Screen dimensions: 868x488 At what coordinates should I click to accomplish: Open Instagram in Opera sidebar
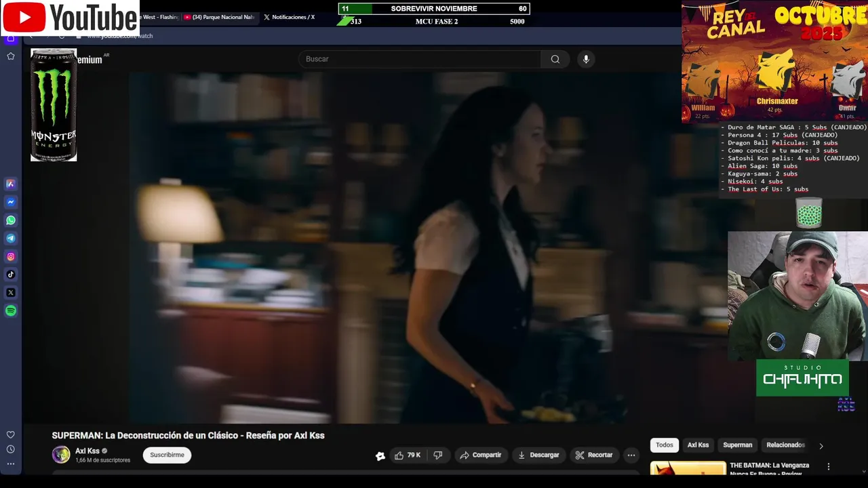[11, 256]
